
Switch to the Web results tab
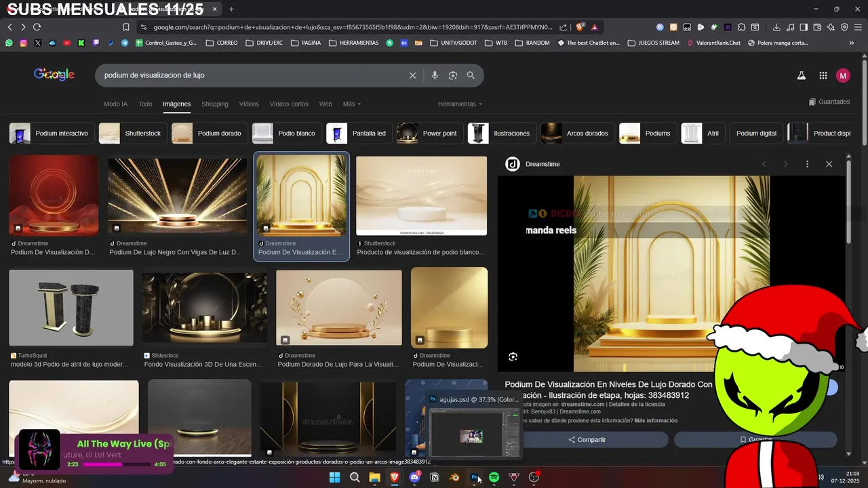click(x=325, y=104)
